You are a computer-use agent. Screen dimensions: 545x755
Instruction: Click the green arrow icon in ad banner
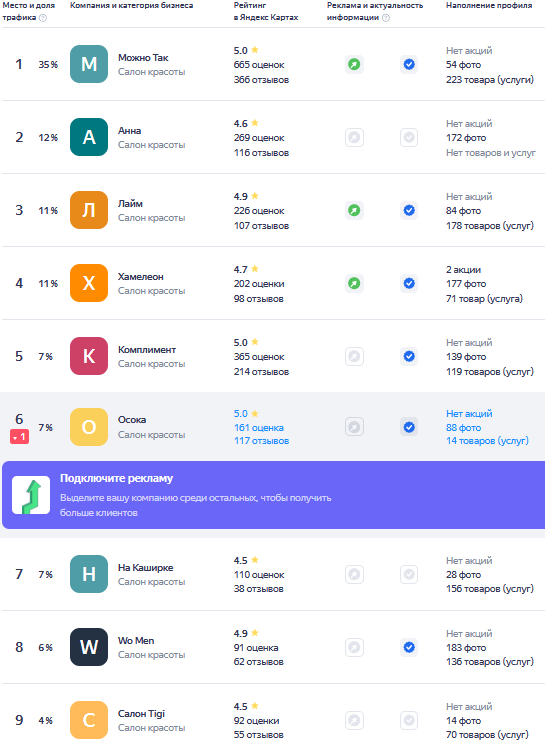click(31, 495)
